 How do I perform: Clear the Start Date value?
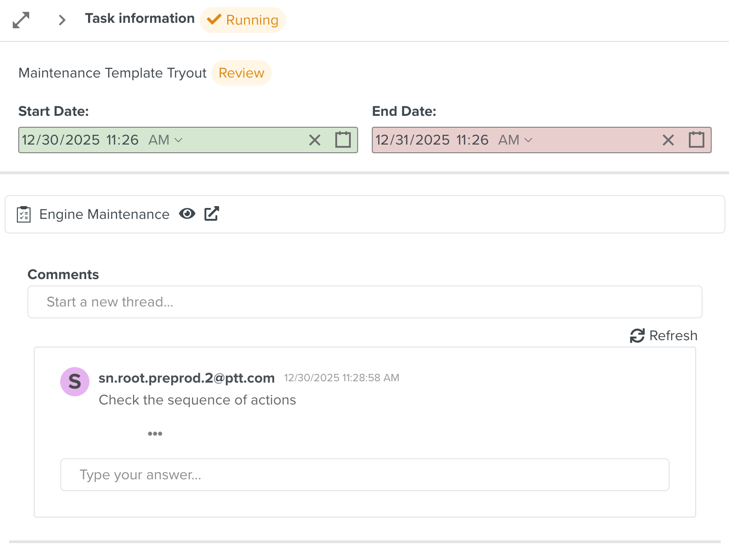pos(315,140)
